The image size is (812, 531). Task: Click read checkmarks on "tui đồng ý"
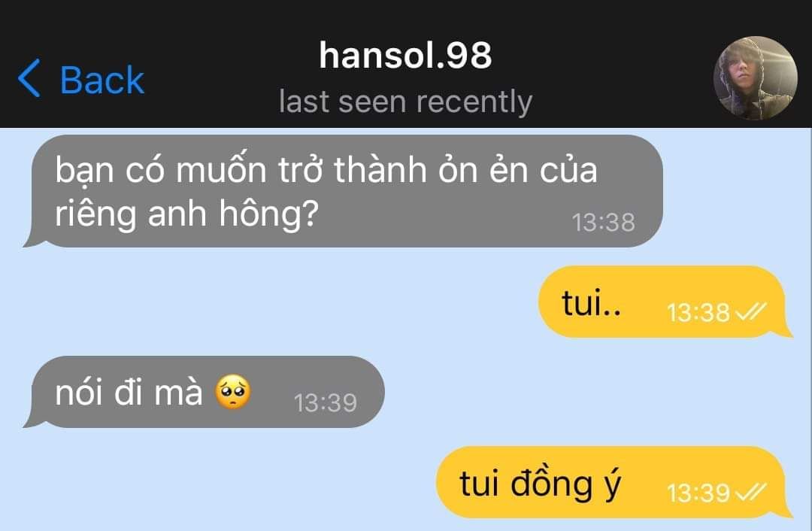tap(751, 492)
